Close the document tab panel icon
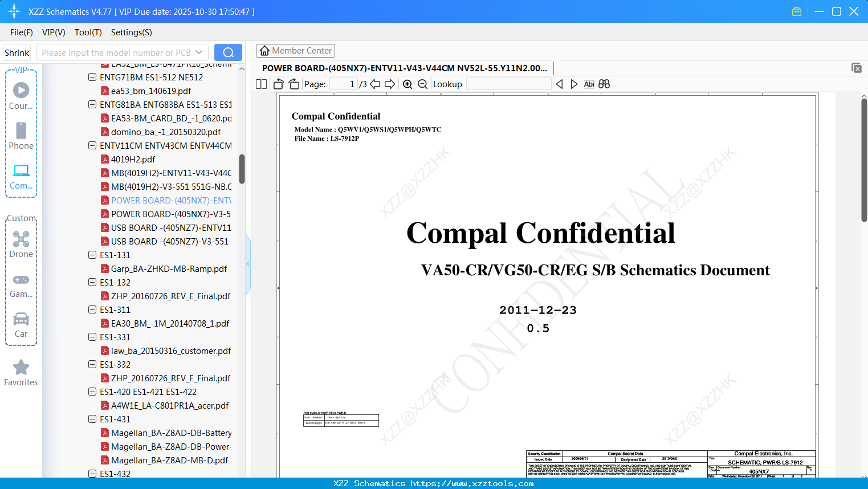Viewport: 868px width, 489px height. 857,68
